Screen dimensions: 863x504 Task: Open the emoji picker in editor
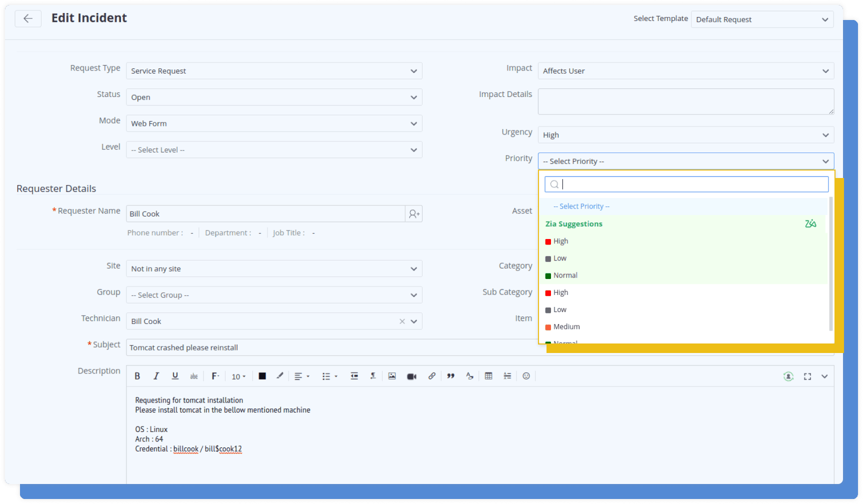(x=526, y=376)
